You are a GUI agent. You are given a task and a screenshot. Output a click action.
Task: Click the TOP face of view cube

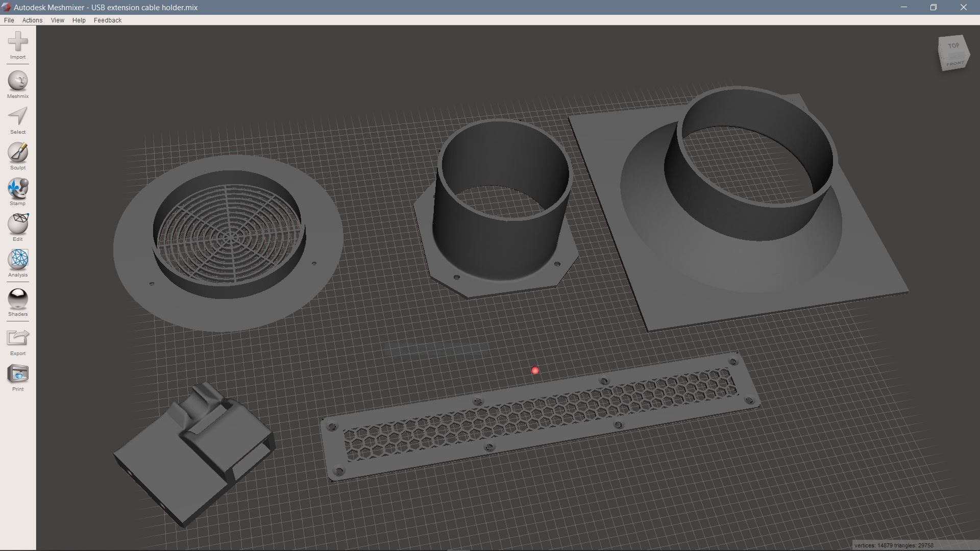[953, 46]
